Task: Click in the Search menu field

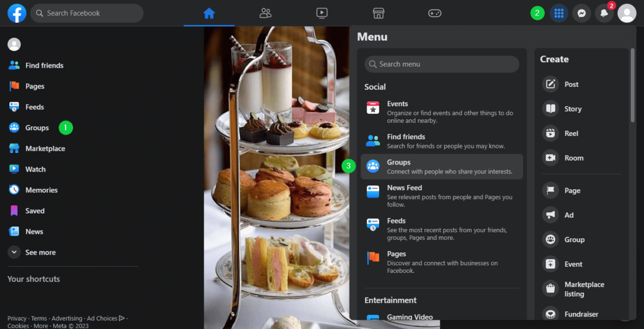Action: [441, 64]
